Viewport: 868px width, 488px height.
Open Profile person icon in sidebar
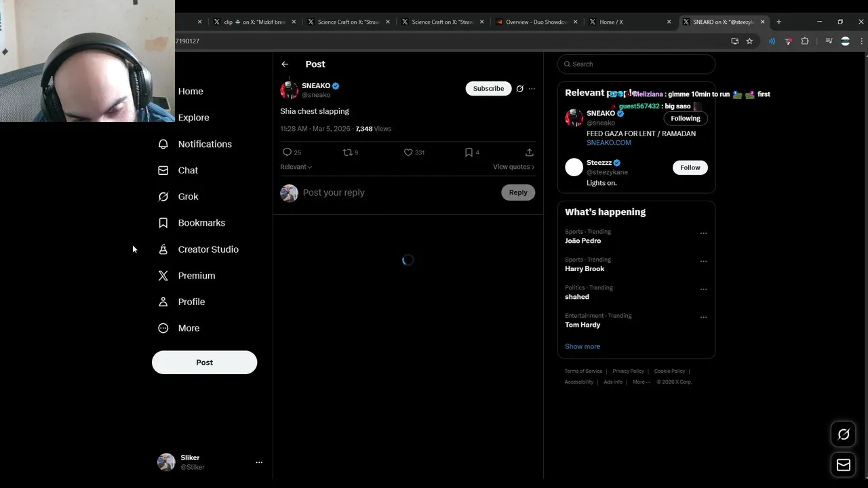(163, 302)
